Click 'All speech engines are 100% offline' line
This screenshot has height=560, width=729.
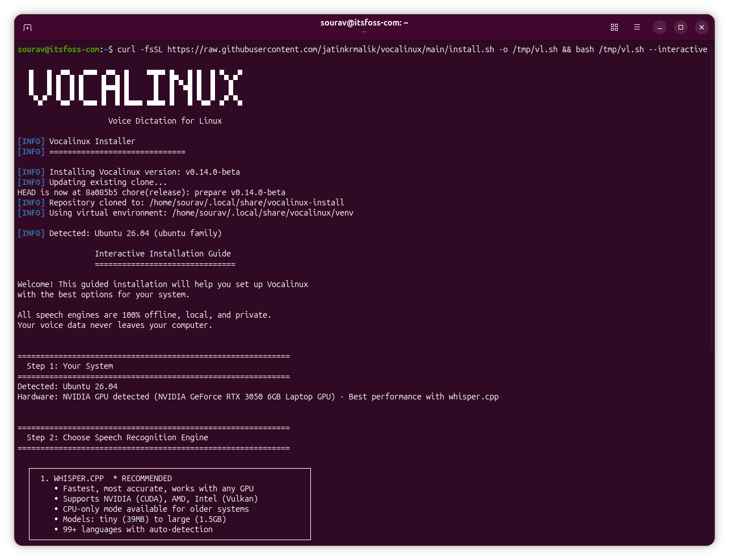pyautogui.click(x=145, y=315)
